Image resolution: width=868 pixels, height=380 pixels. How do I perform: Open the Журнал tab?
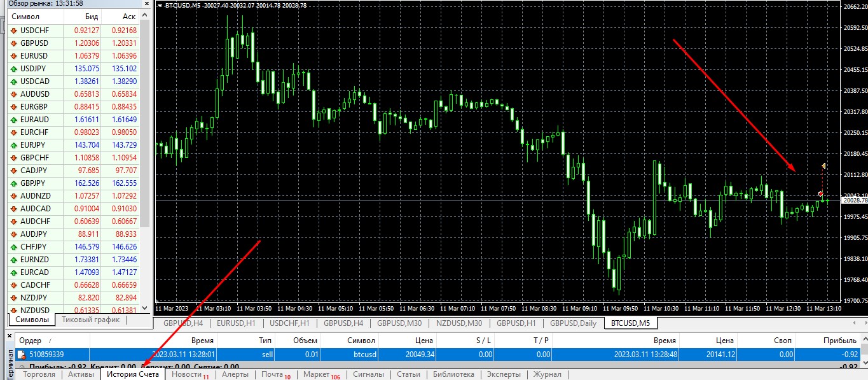point(548,374)
